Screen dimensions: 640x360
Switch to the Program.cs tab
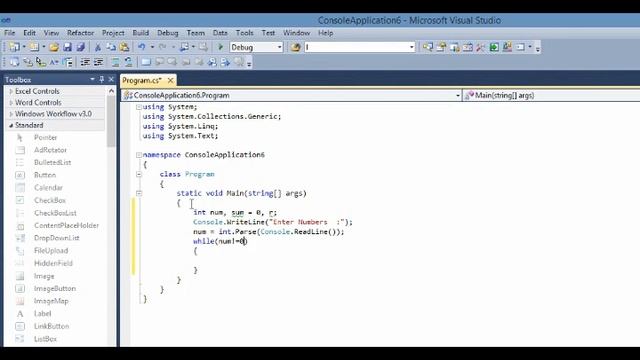(142, 80)
